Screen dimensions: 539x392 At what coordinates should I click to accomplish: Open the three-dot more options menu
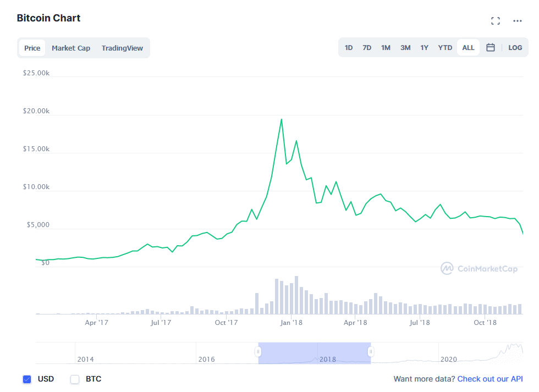tap(518, 21)
